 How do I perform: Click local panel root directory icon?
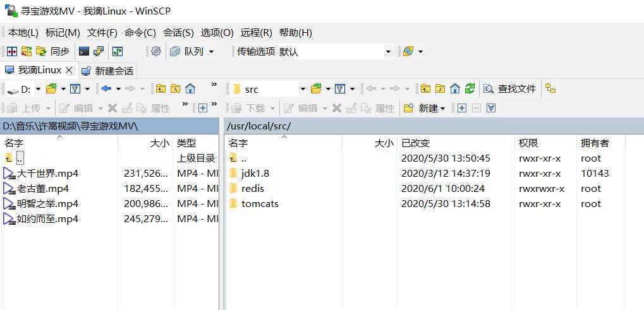(x=175, y=88)
